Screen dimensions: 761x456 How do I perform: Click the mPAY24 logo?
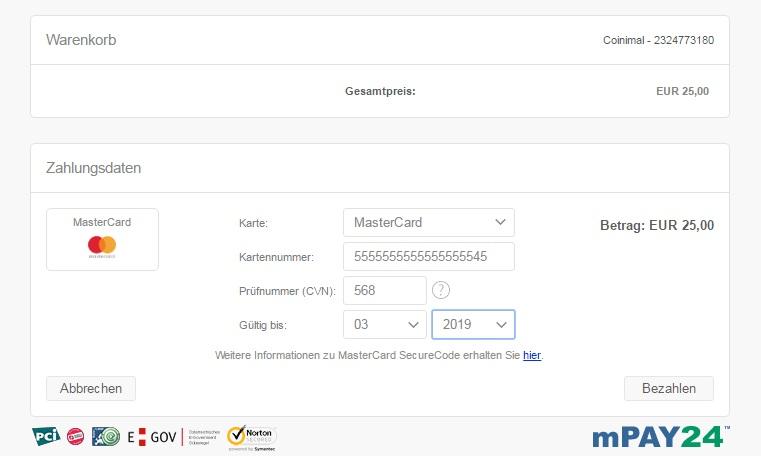click(x=660, y=436)
